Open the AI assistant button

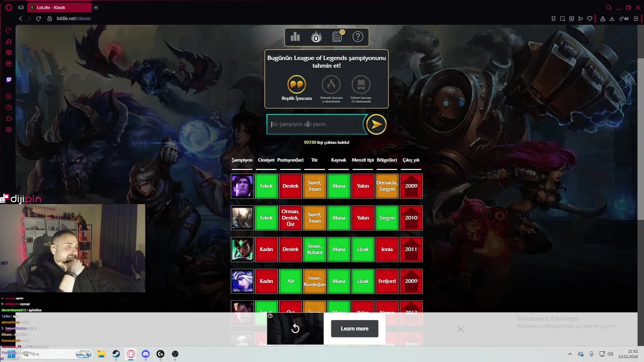[624, 19]
